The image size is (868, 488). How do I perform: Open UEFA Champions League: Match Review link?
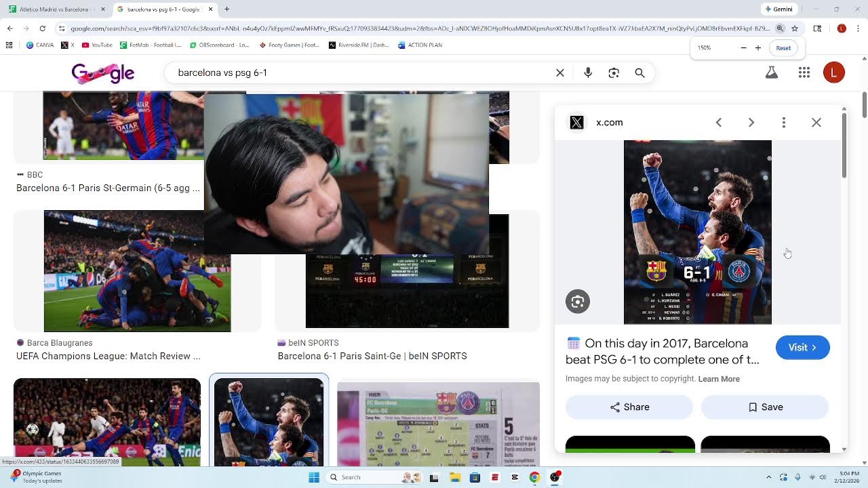tap(108, 356)
